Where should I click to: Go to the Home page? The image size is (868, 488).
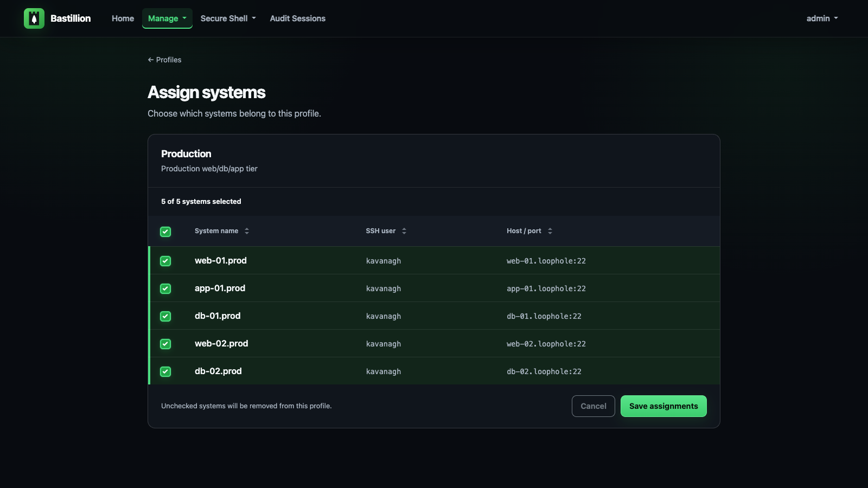click(123, 18)
